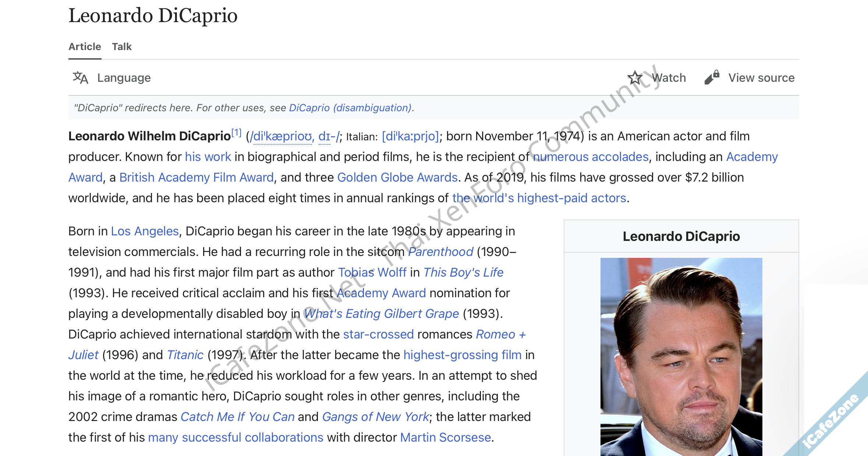Open the world's highest-paid actors link

pos(539,198)
